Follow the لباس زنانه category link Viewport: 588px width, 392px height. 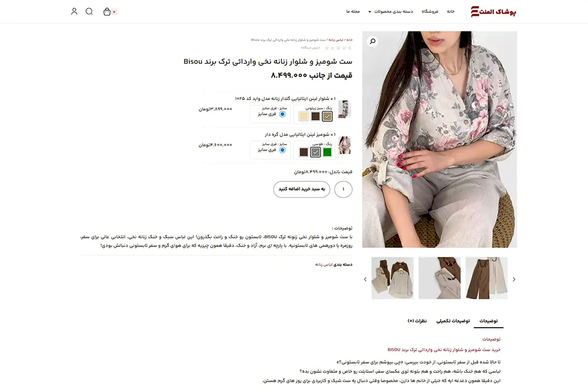pos(323,265)
